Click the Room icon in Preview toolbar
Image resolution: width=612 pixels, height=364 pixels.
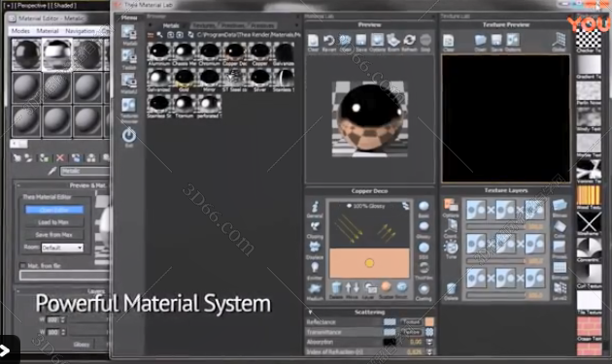[393, 41]
